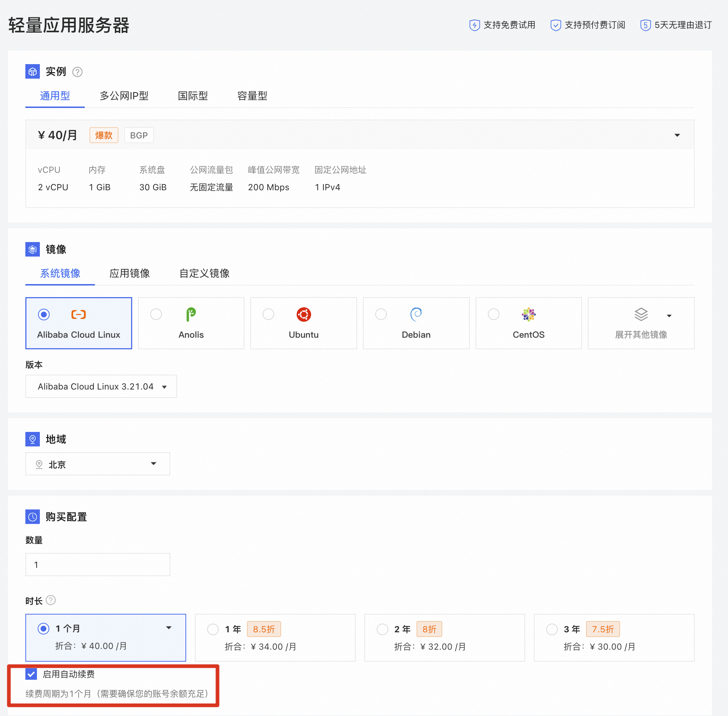The width and height of the screenshot is (728, 716).
Task: Click the 8折 discount badge
Action: (429, 629)
